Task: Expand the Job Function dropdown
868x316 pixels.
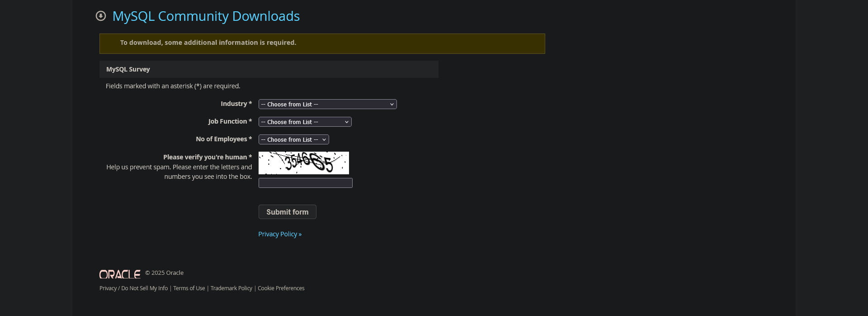Action: point(305,122)
